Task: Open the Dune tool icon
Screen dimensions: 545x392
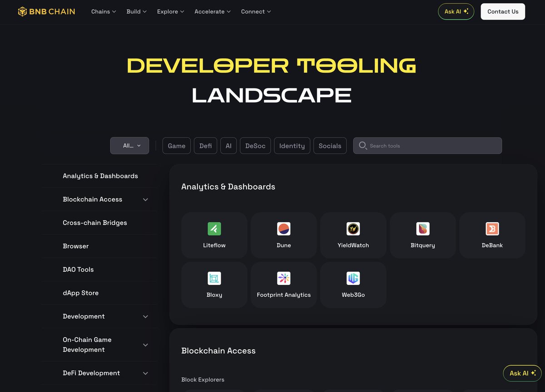Action: tap(284, 229)
